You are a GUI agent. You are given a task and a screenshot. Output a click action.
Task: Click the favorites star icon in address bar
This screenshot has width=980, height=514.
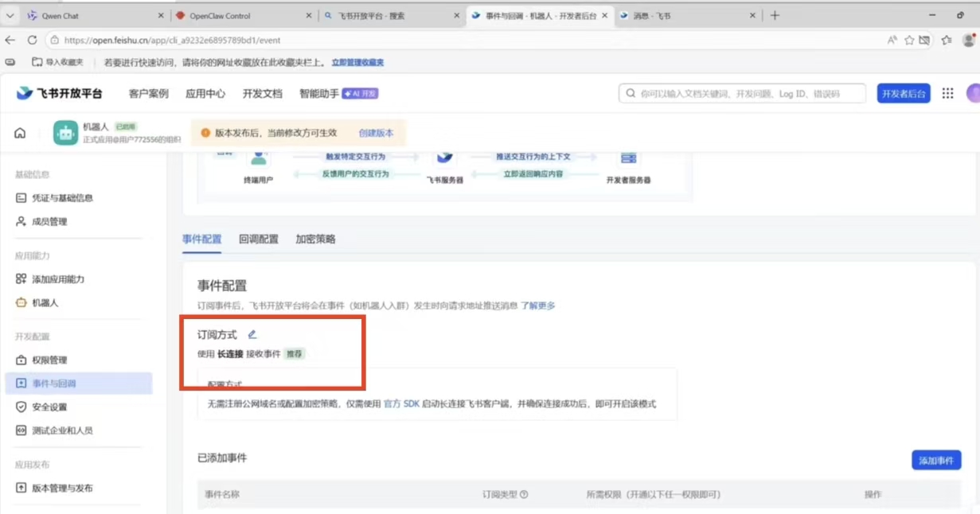(x=909, y=40)
